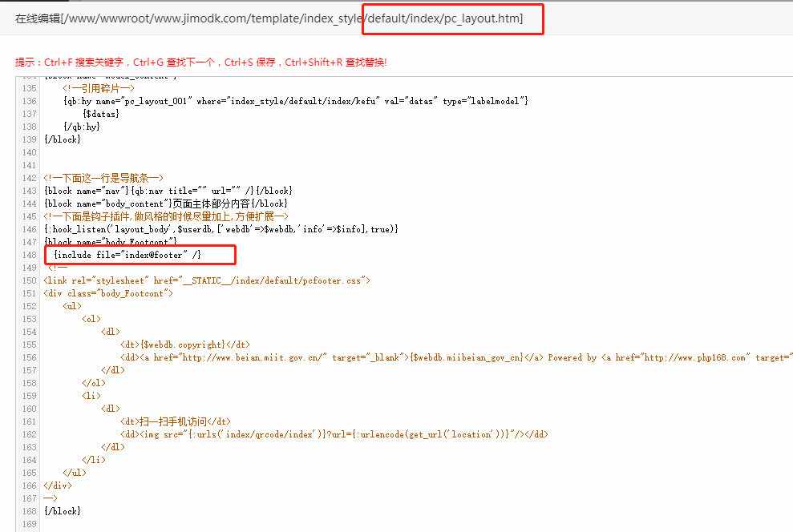Click the 下面是钩子插件 comment line

(x=166, y=216)
